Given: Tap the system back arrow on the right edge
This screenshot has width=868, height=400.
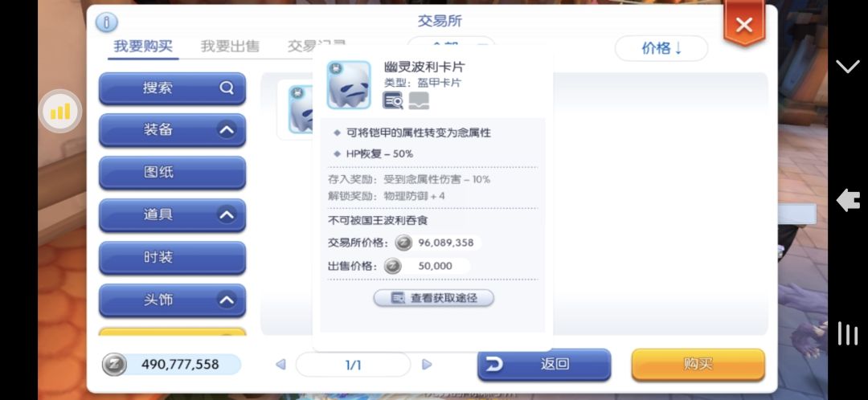Looking at the screenshot, I should click(848, 200).
